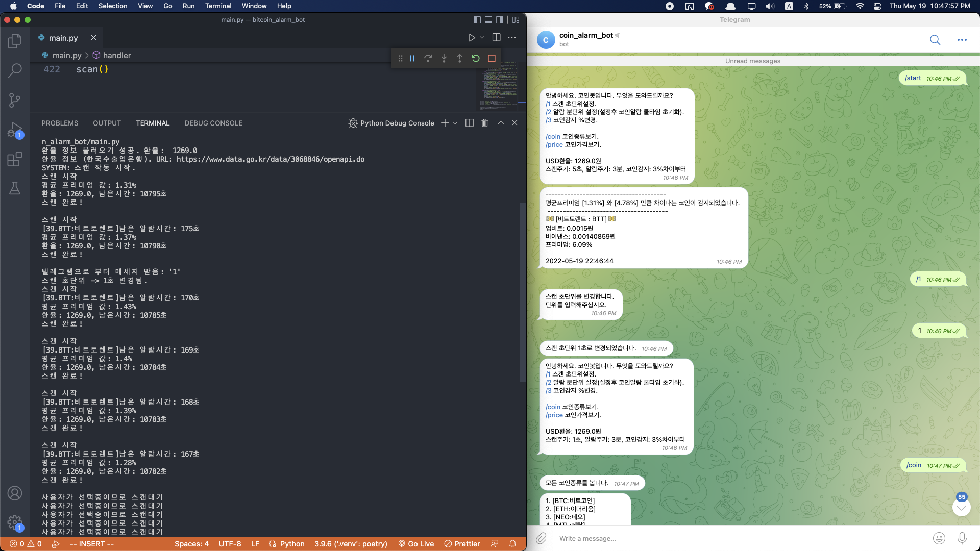Toggle secondary side bar layout button
This screenshot has height=551, width=980.
500,20
